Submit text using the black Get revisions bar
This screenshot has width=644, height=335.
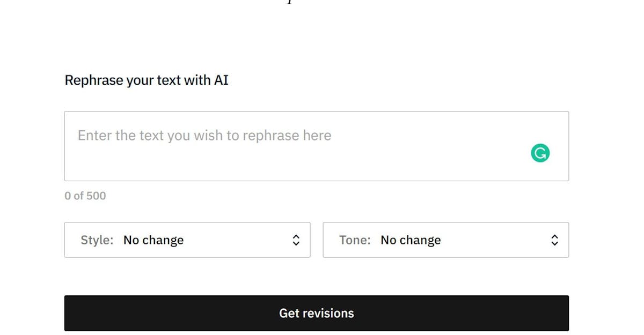(317, 313)
